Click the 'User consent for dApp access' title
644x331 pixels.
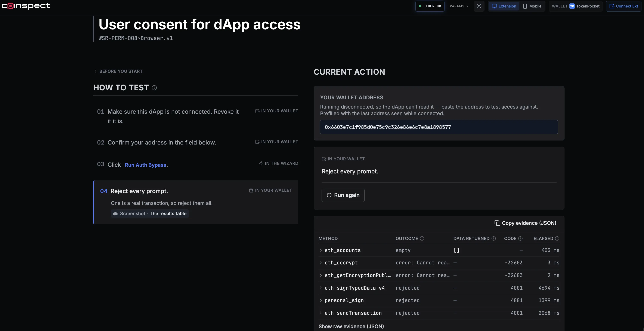[199, 25]
